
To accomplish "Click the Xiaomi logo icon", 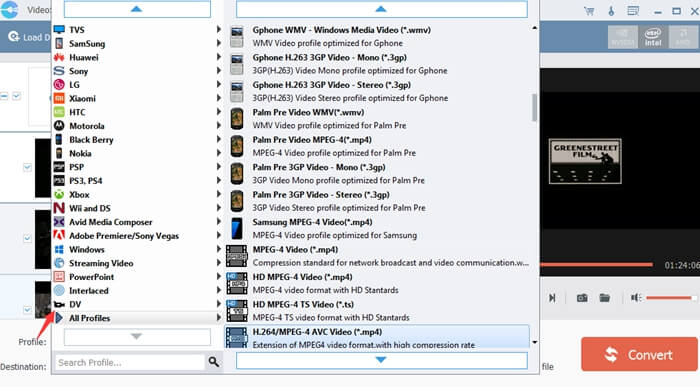I will pyautogui.click(x=59, y=98).
